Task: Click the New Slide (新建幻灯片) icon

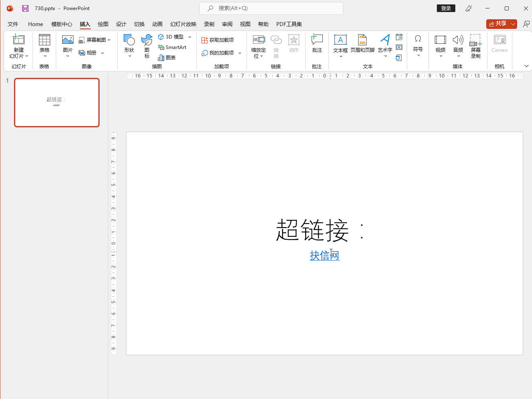Action: tap(18, 40)
